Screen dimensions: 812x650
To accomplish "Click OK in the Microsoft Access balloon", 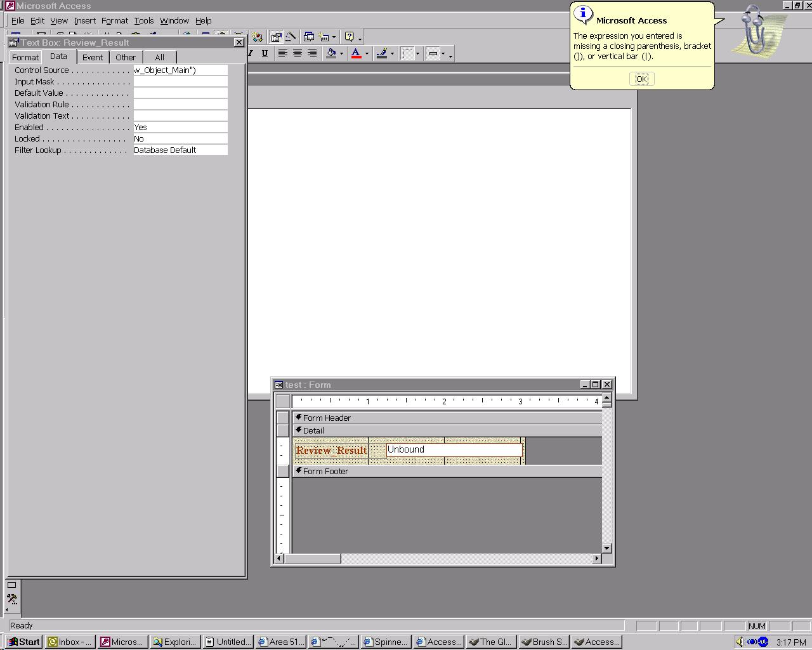I will (x=641, y=79).
